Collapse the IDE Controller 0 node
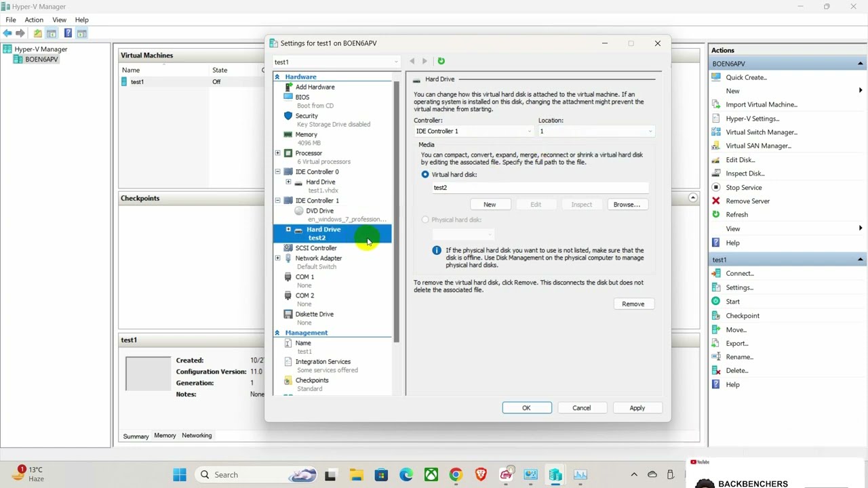The width and height of the screenshot is (868, 488). (277, 171)
